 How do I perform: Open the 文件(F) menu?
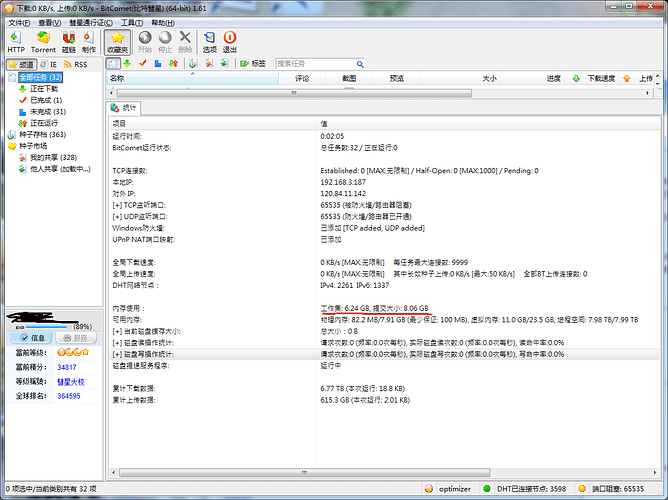(x=19, y=23)
